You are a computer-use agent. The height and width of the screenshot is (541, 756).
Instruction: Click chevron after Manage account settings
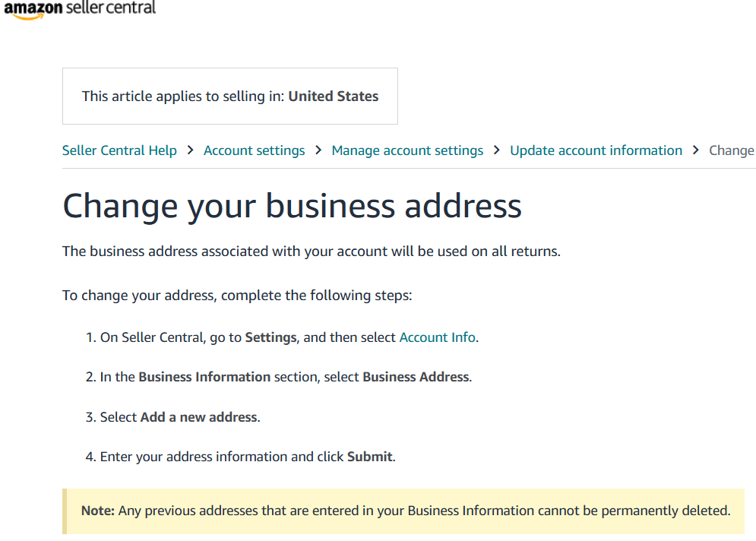[497, 150]
